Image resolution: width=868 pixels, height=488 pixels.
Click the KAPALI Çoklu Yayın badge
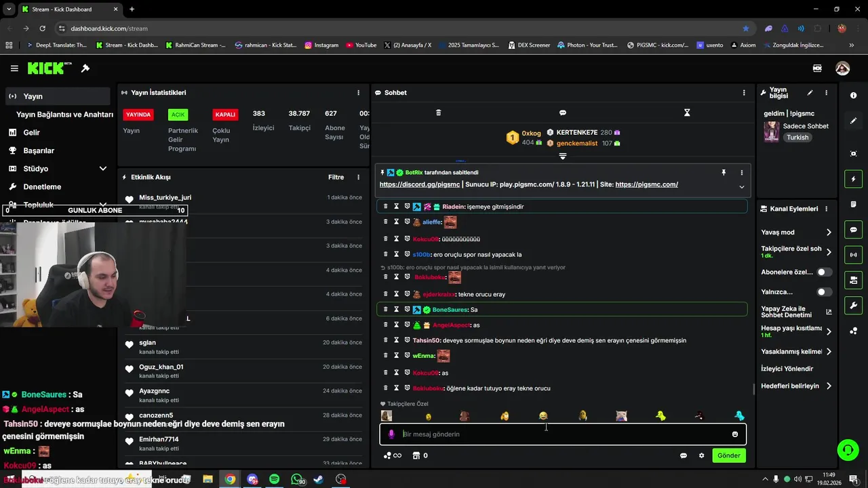(225, 115)
